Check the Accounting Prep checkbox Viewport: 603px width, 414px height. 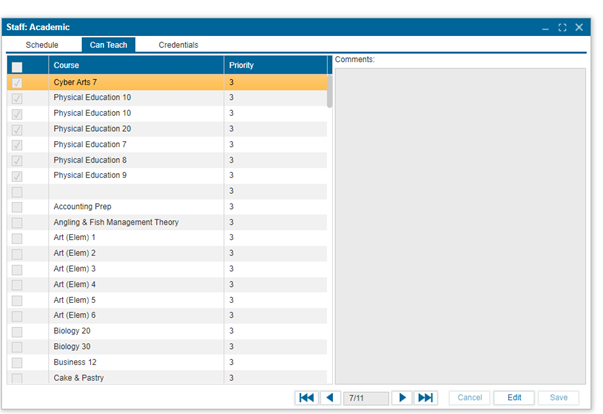coord(17,207)
